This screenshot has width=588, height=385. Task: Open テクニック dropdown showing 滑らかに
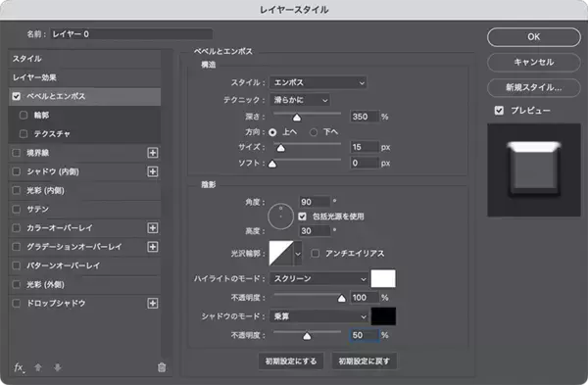(300, 100)
